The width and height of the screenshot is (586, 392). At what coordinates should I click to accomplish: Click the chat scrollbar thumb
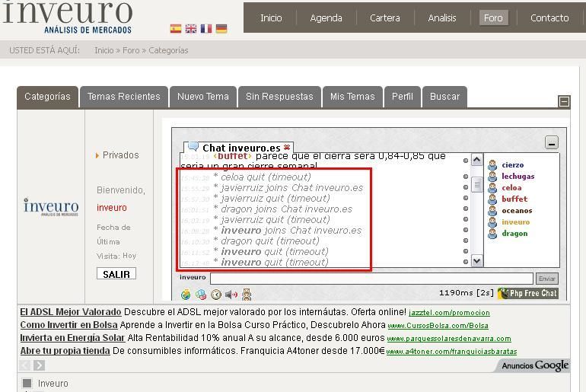pyautogui.click(x=476, y=185)
